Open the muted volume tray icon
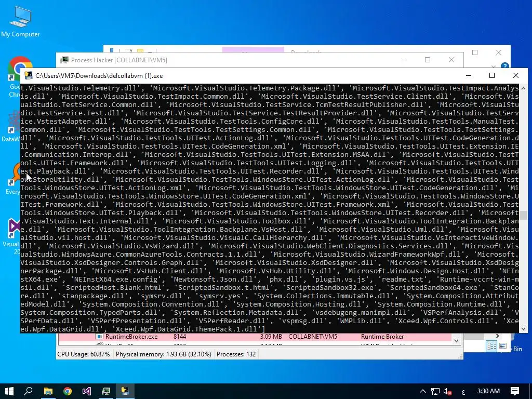Image resolution: width=532 pixels, height=399 pixels. point(447,391)
